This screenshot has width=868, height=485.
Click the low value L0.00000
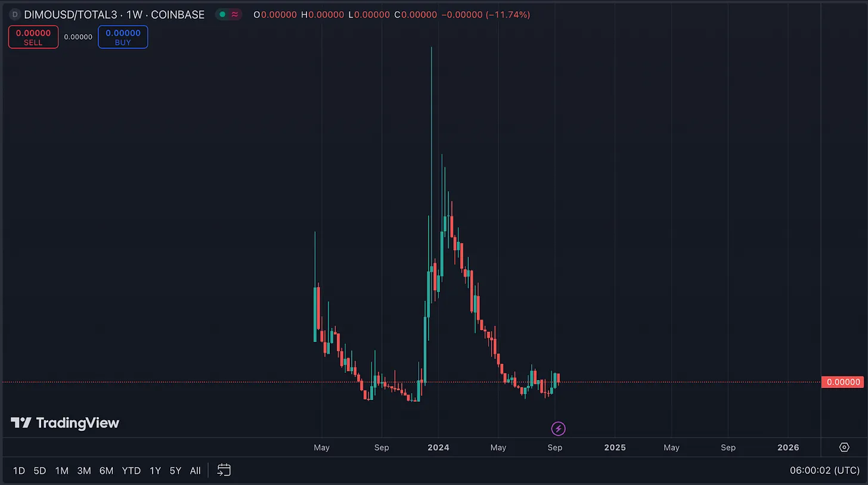[x=368, y=14]
